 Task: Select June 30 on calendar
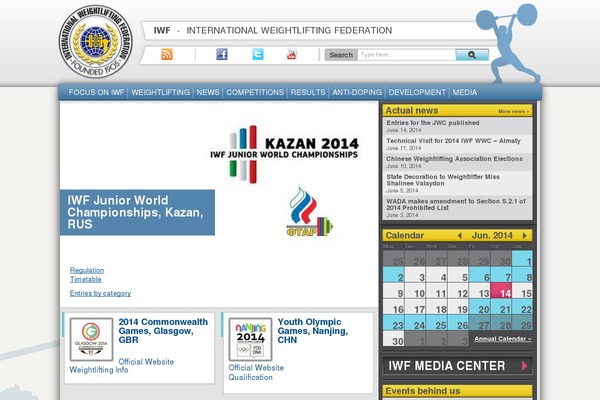coord(394,339)
